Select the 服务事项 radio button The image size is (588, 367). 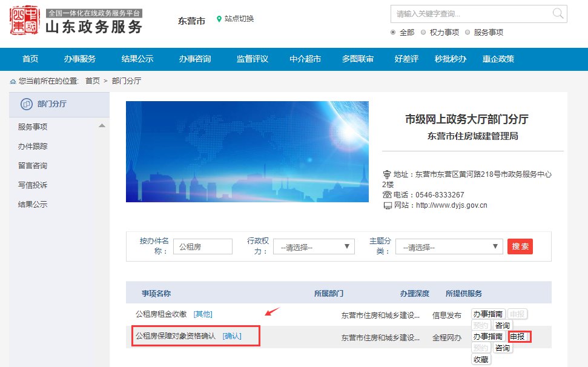tap(467, 32)
